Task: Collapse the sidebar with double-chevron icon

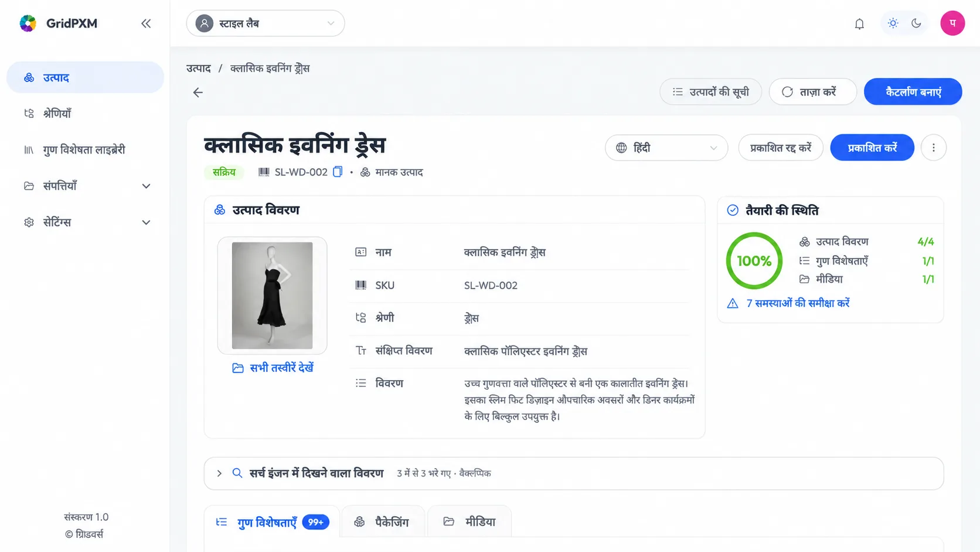Action: pos(146,23)
